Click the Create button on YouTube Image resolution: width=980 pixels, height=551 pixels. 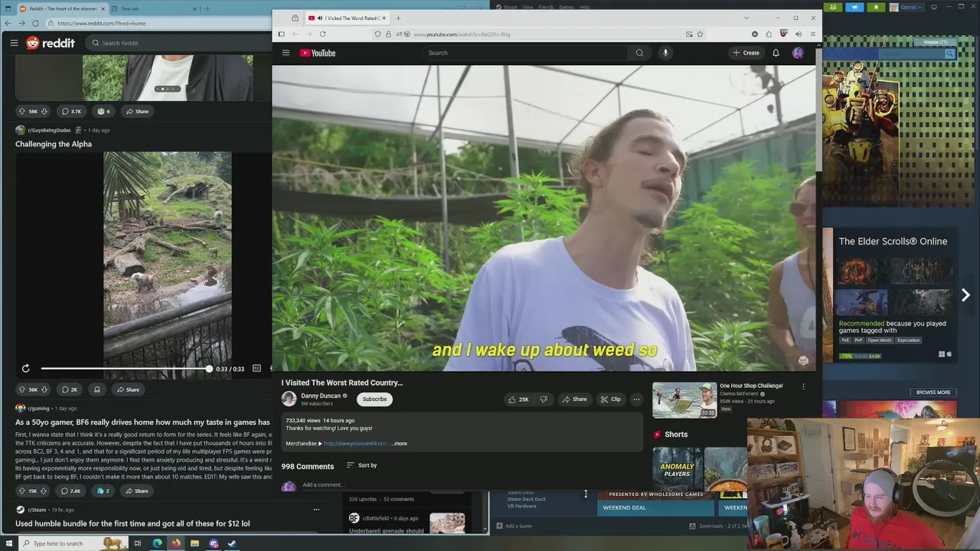pos(746,53)
